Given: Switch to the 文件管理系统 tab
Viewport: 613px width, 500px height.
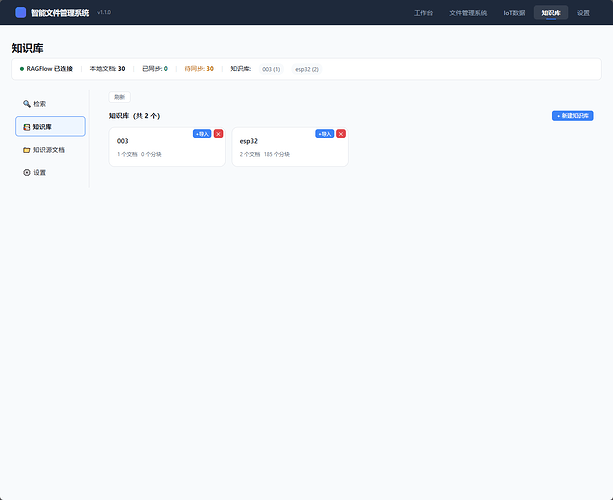Looking at the screenshot, I should pos(468,13).
